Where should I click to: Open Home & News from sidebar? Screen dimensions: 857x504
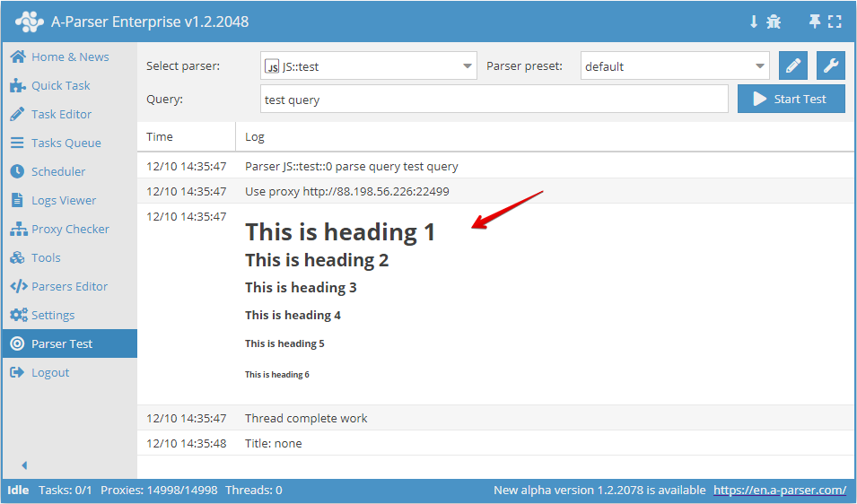69,56
